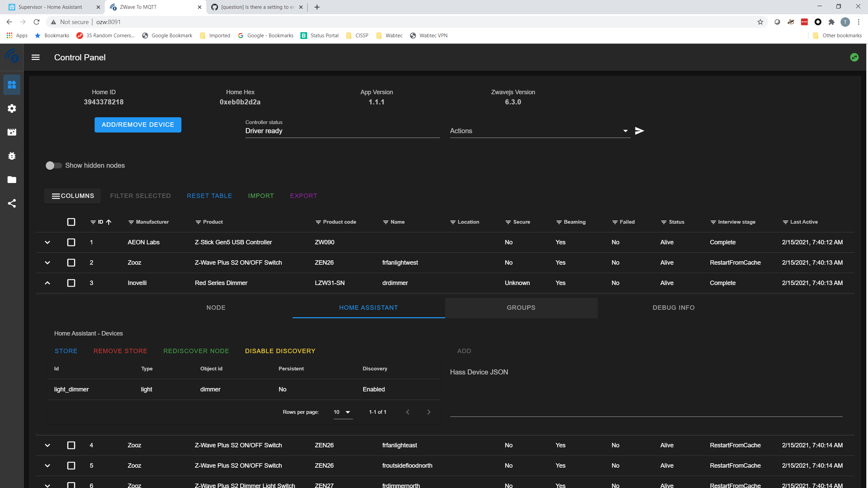Select the Scenes clapperboard icon in sidebar
Screen dimensions: 868x488
coord(12,132)
